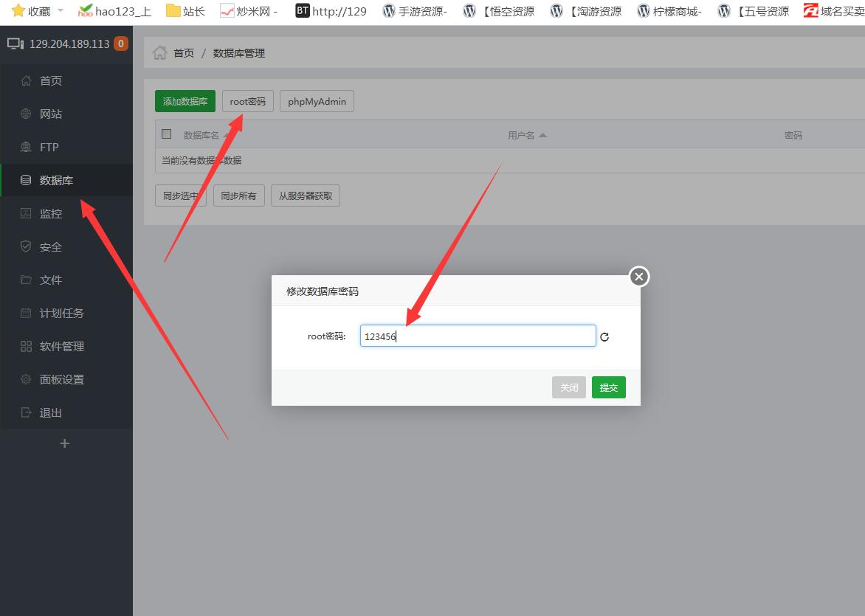This screenshot has height=616, width=865.
Task: Close the modify database password dialog
Action: [x=639, y=277]
